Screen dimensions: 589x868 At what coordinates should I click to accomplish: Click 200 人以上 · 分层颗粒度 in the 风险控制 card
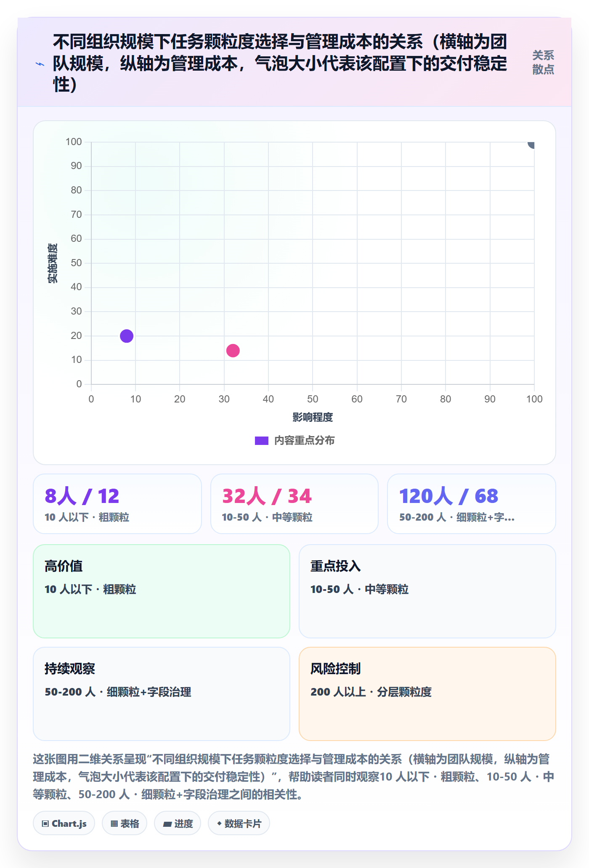[x=371, y=692]
